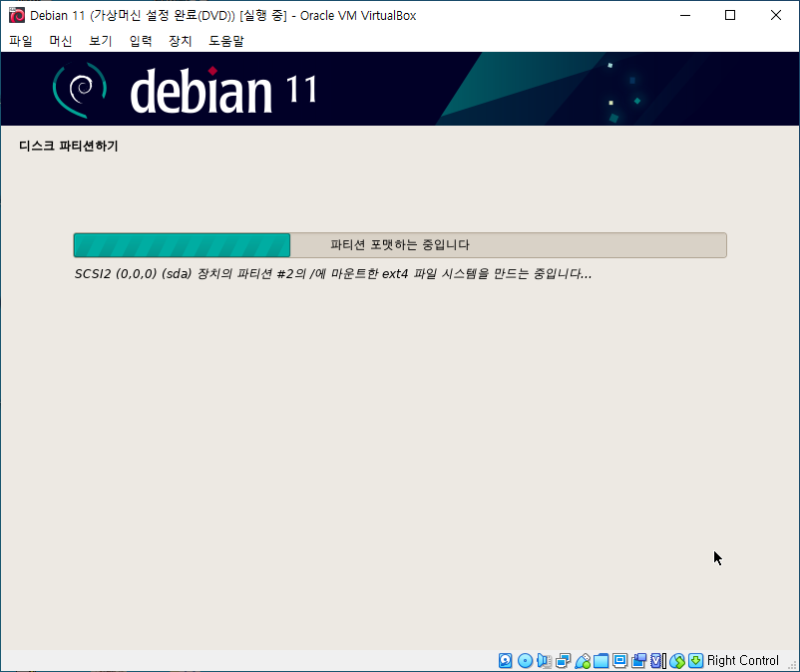Click the window resize grip corner
This screenshot has height=672, width=800.
tap(792, 665)
